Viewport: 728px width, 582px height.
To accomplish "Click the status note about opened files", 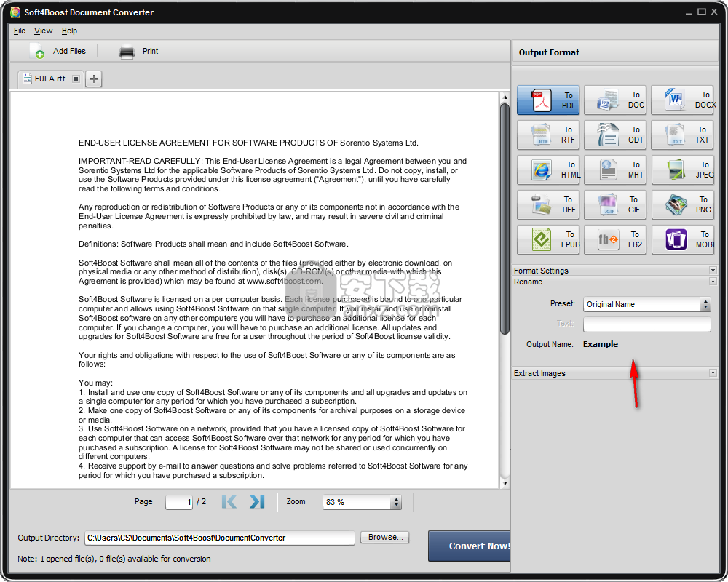I will (x=114, y=559).
